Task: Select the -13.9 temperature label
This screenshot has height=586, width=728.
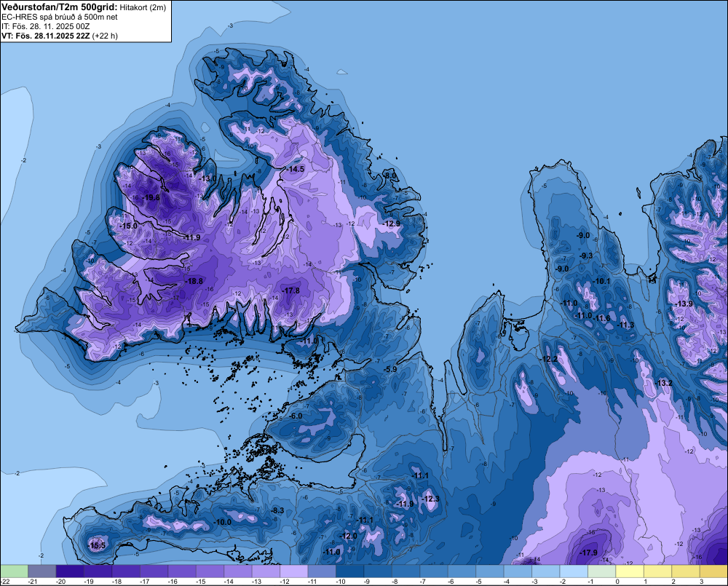Action: click(x=685, y=304)
